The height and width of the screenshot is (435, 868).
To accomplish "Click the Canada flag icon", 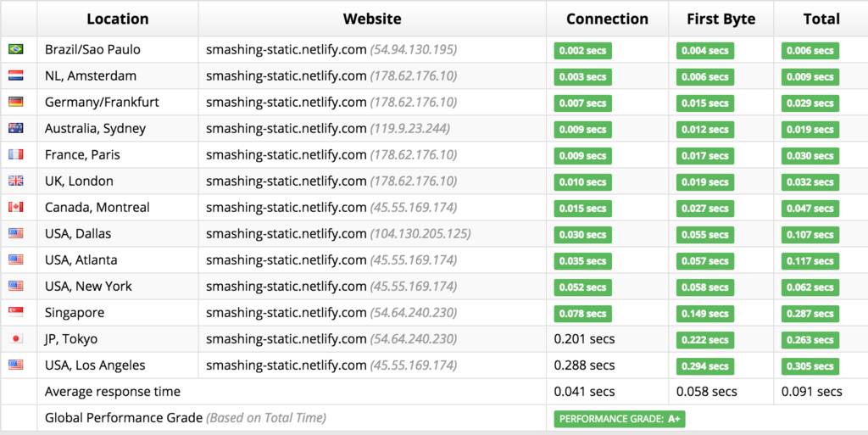I will pyautogui.click(x=16, y=207).
